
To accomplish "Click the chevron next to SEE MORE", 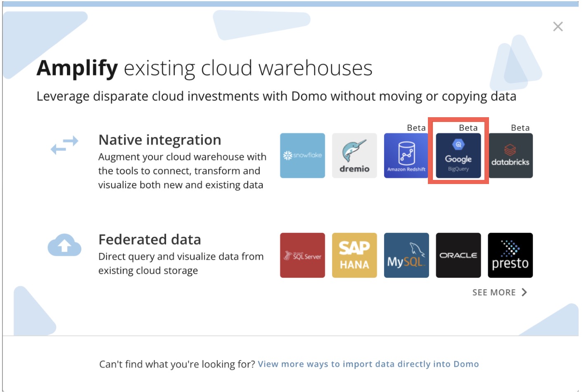I will tap(525, 292).
